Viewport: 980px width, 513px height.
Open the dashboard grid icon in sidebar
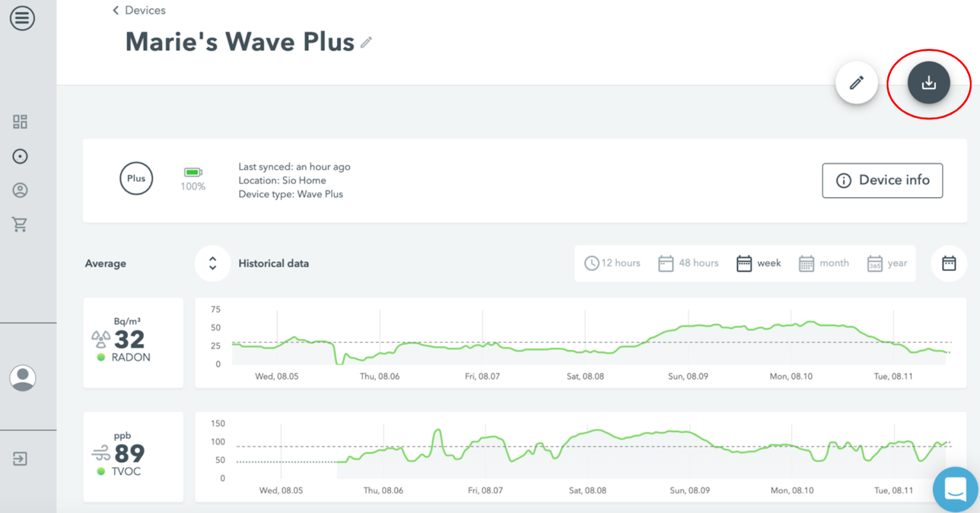coord(20,121)
